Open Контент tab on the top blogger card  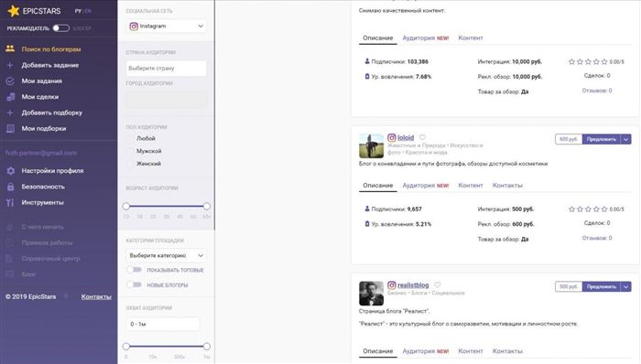click(471, 37)
